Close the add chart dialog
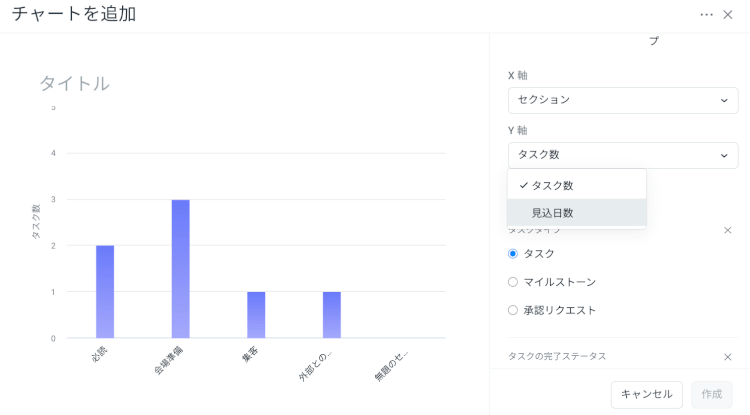The height and width of the screenshot is (415, 750). point(728,15)
